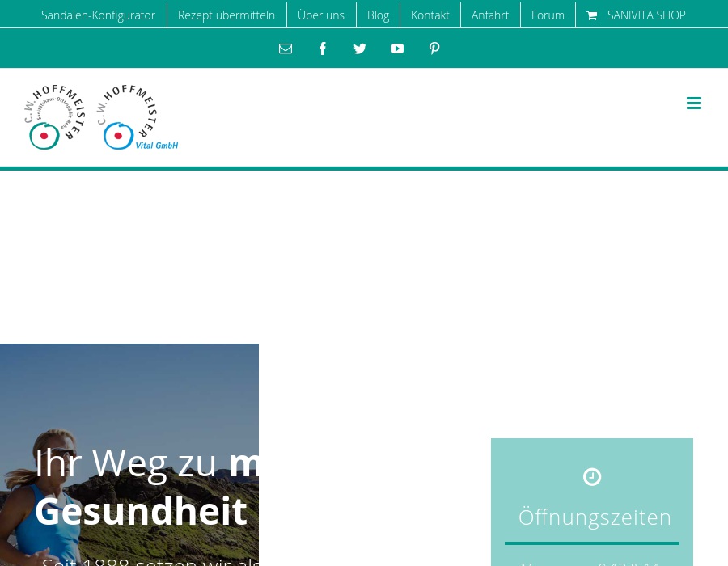Open the Anfahrt directions page

coord(490,15)
